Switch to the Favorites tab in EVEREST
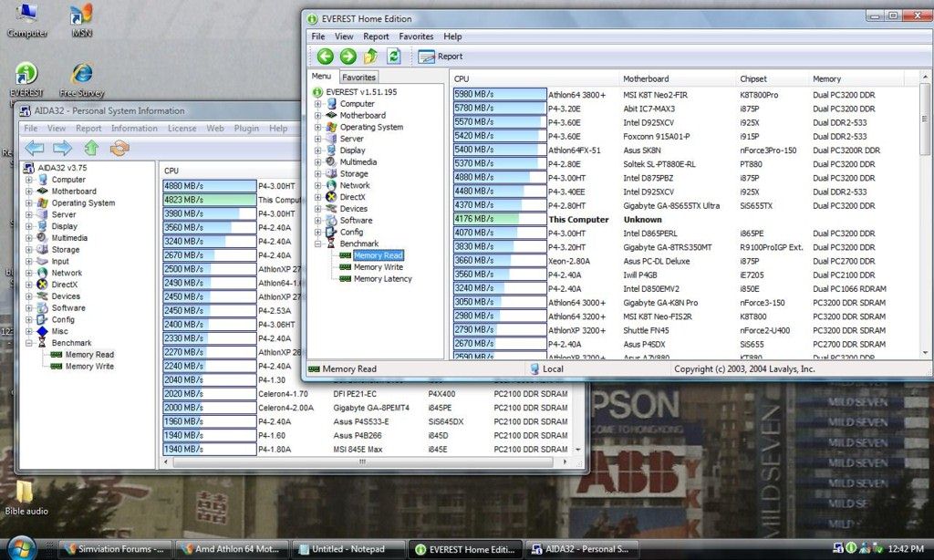The width and height of the screenshot is (934, 560). point(358,78)
